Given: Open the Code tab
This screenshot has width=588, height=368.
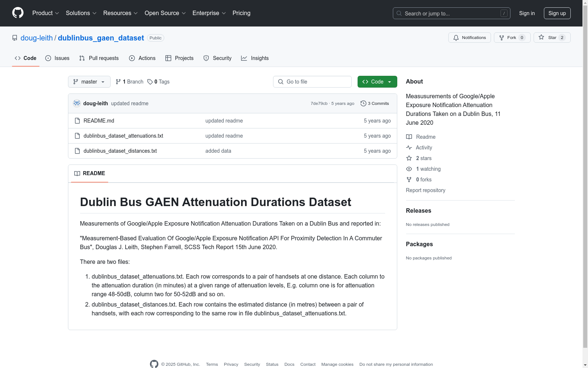Looking at the screenshot, I should pyautogui.click(x=26, y=58).
